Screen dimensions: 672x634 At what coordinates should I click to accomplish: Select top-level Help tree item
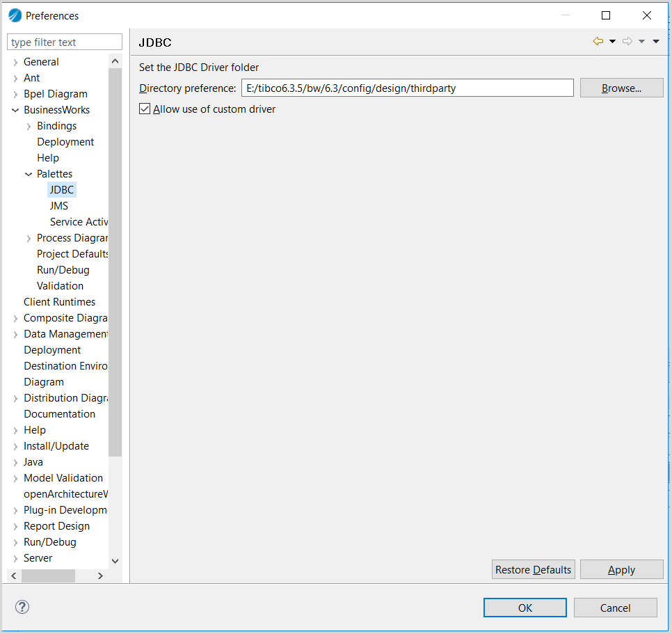click(x=35, y=430)
